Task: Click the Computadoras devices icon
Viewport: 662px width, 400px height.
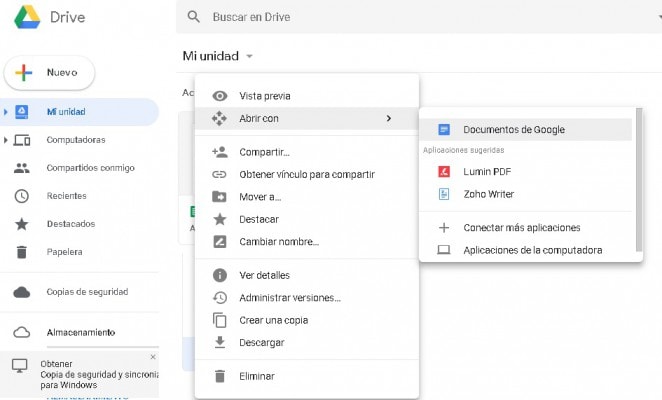Action: [x=22, y=140]
